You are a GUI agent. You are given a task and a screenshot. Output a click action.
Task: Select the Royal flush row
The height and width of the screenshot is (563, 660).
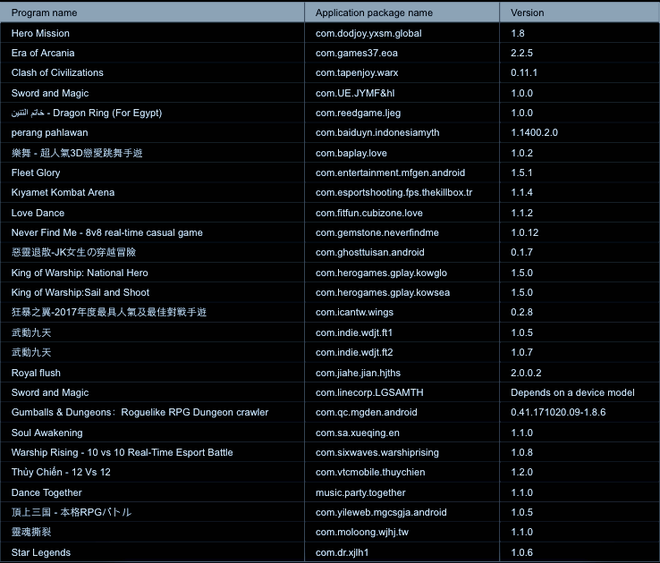click(330, 373)
